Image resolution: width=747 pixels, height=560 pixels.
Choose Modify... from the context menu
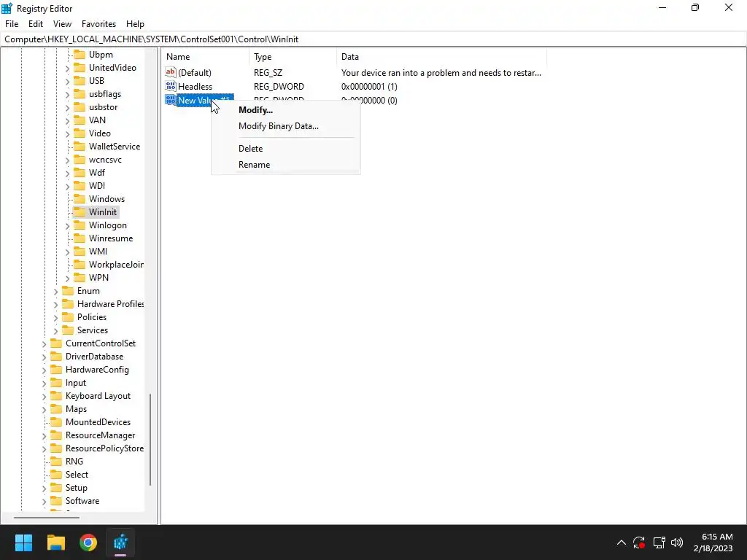pyautogui.click(x=286, y=110)
